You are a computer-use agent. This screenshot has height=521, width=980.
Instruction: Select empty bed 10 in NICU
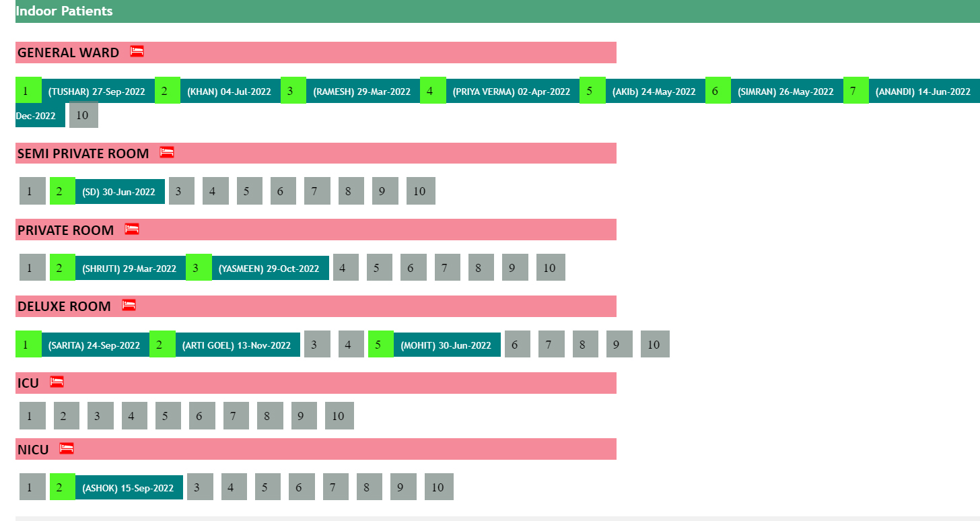point(439,487)
